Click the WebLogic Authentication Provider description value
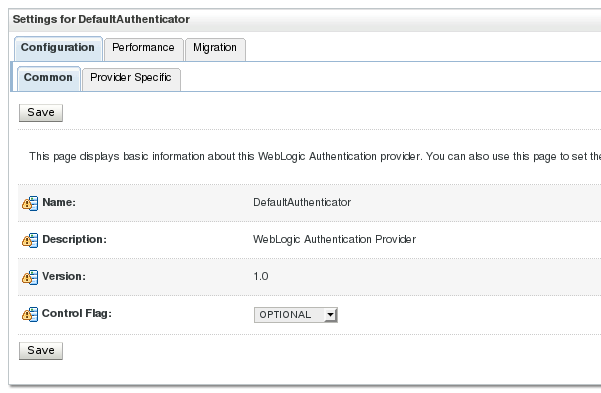This screenshot has width=601, height=393. click(x=335, y=240)
